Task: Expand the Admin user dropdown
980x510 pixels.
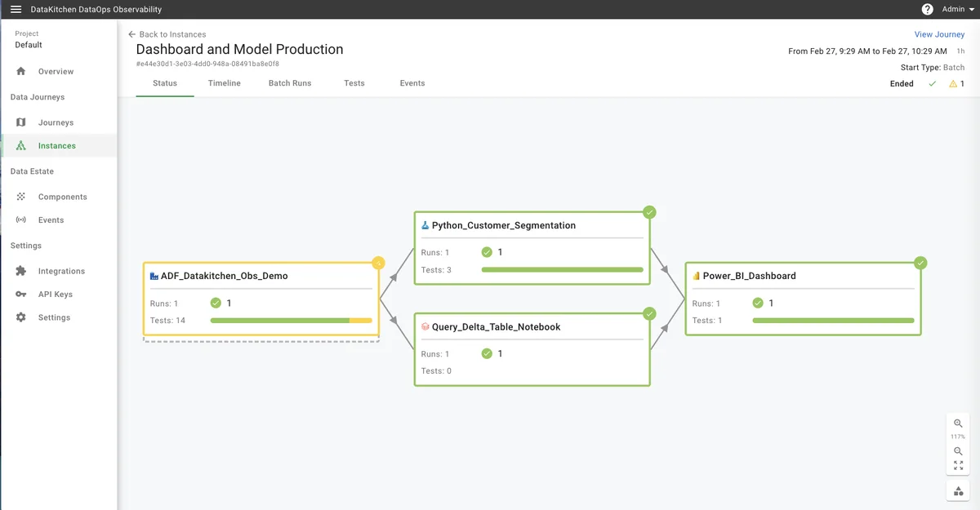Action: tap(959, 10)
